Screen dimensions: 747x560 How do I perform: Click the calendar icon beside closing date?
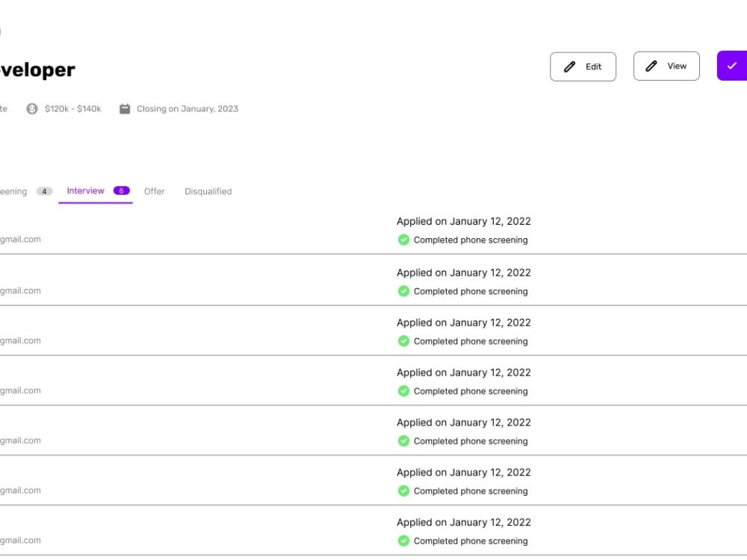tap(125, 109)
